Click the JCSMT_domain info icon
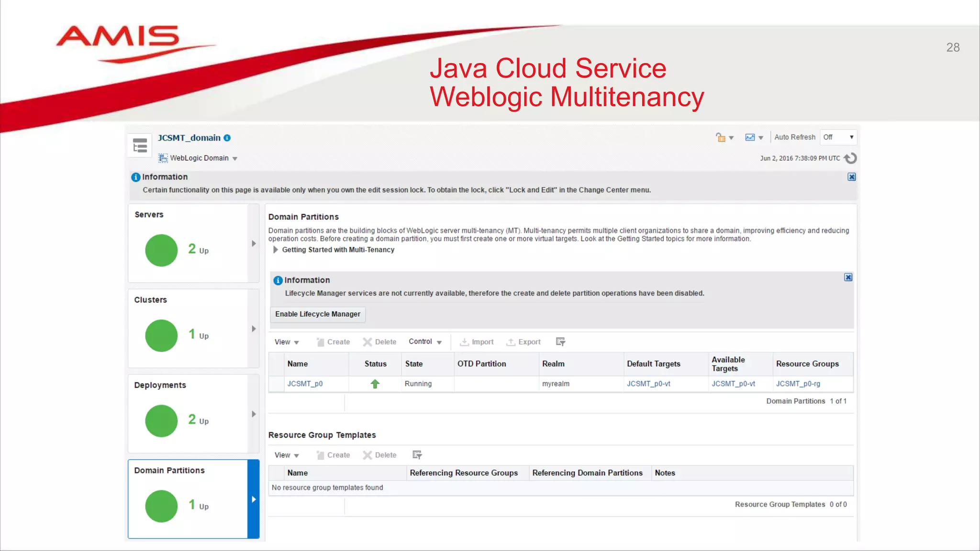 click(227, 138)
